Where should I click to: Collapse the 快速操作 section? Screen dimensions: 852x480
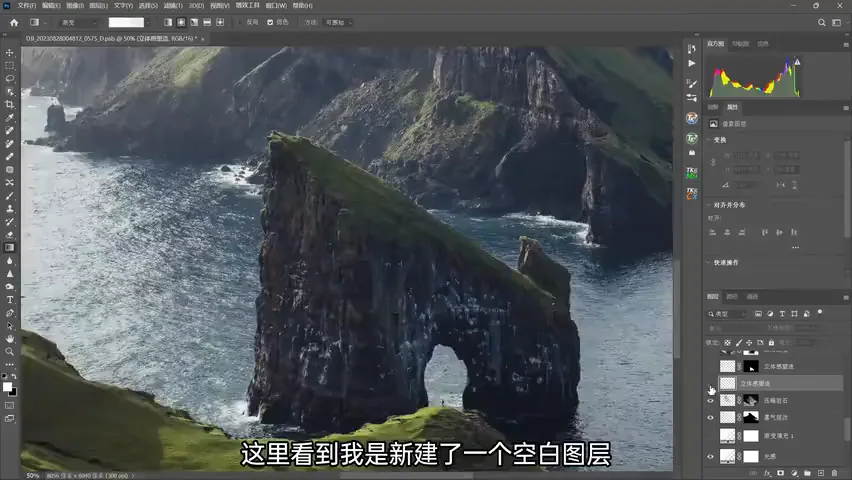pyautogui.click(x=709, y=263)
